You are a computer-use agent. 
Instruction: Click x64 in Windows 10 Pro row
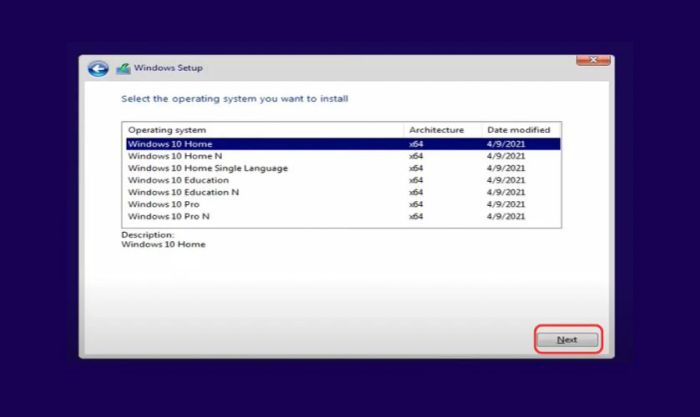coord(416,204)
